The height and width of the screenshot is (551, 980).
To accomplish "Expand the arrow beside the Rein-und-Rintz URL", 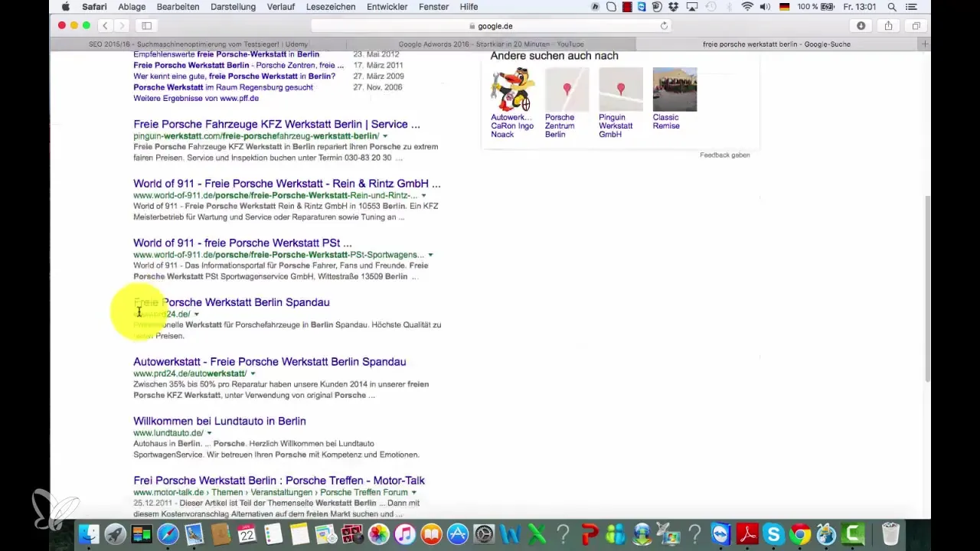I will 425,196.
